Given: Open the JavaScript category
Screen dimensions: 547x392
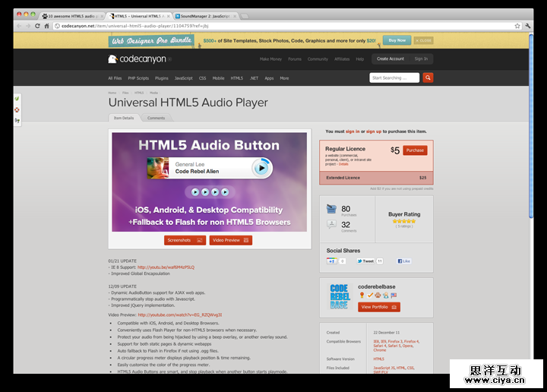Looking at the screenshot, I should click(184, 78).
